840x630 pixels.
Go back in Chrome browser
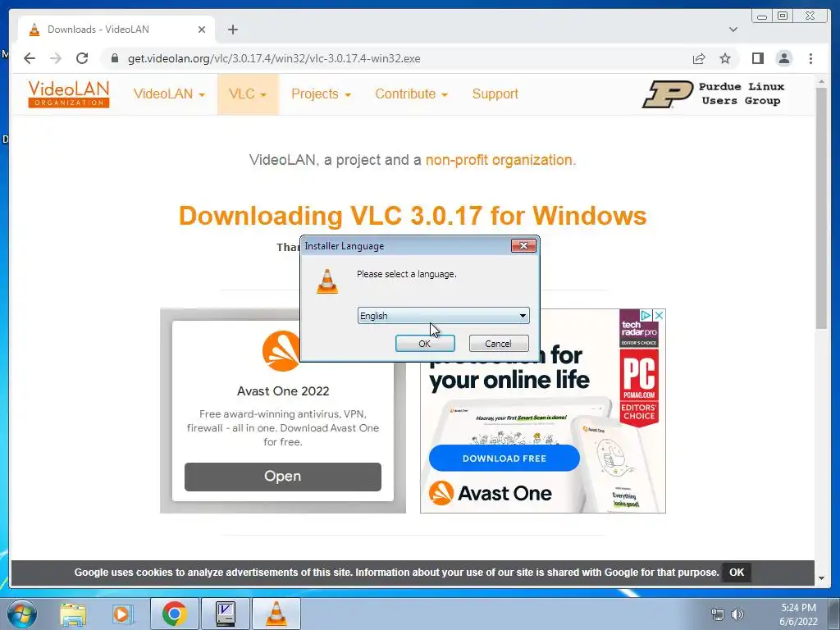(30, 58)
